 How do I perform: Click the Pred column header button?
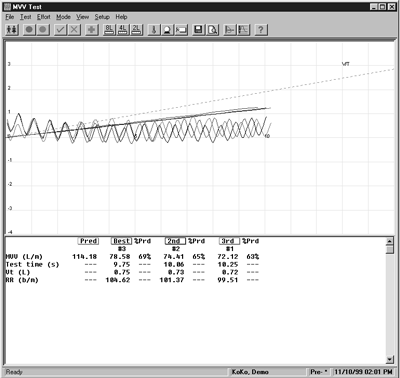88,241
